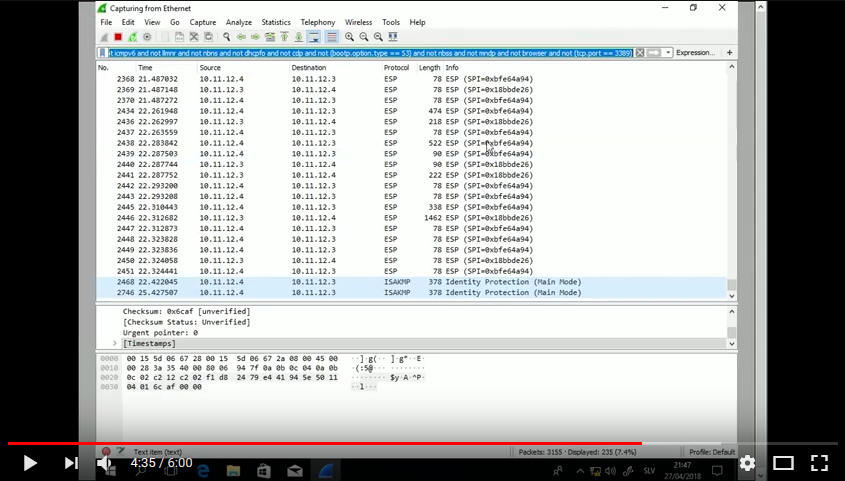The image size is (845, 481).
Task: Click details pane scrollbar down arrow
Action: tap(731, 344)
